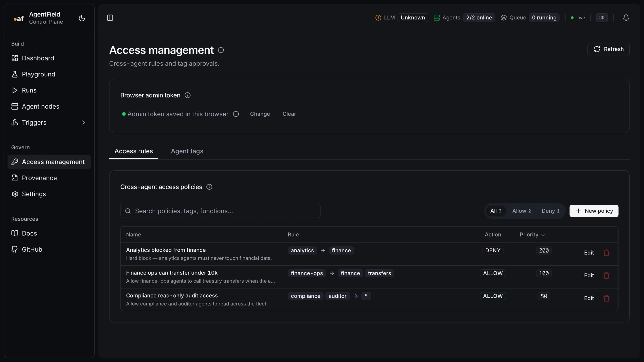Open Playground in sidebar

49,74
